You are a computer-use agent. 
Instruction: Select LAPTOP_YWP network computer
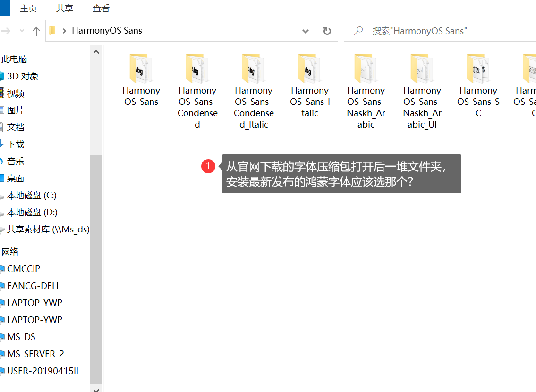[x=34, y=303]
